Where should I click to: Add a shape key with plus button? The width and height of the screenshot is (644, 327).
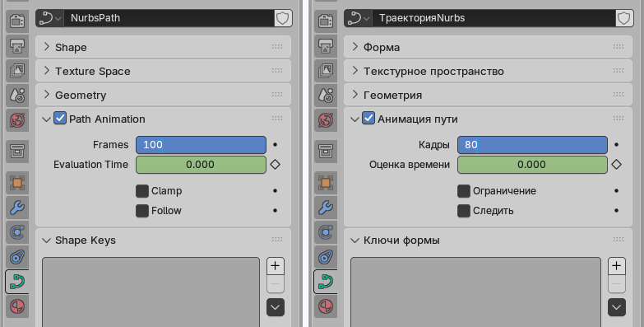276,266
